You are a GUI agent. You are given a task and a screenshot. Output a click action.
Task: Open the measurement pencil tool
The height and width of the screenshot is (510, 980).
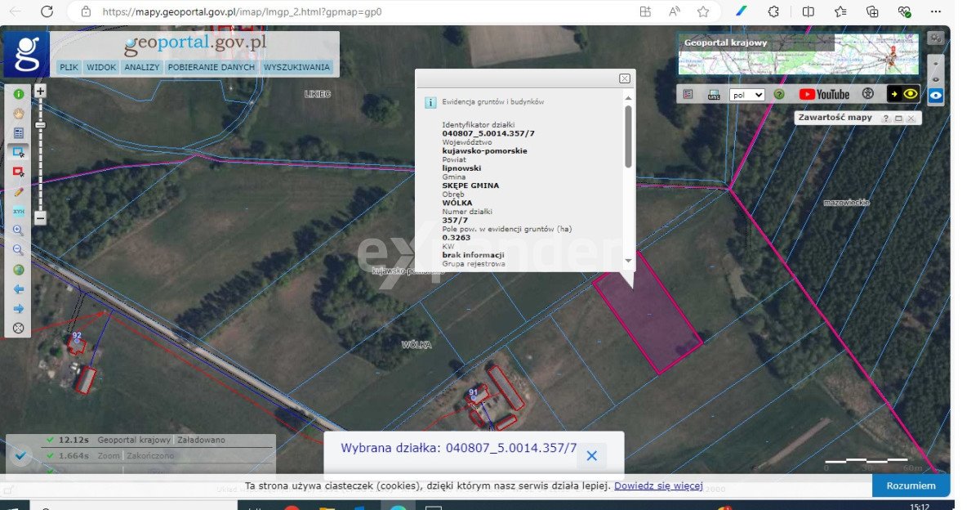[18, 192]
